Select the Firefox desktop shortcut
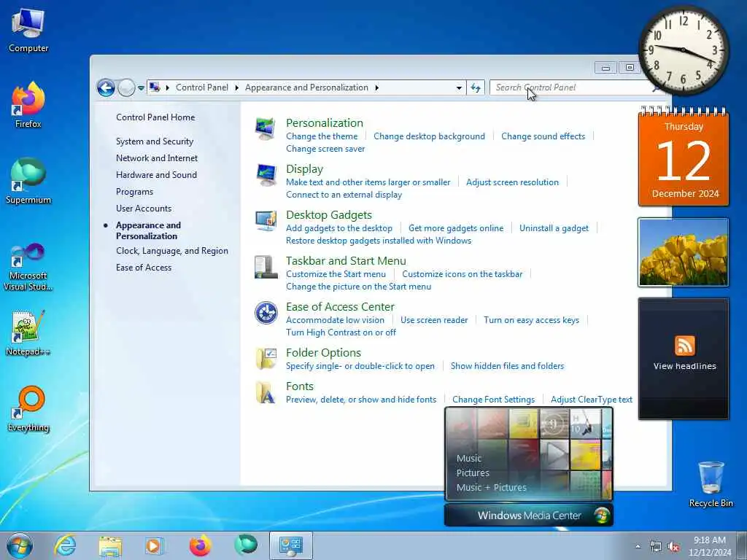 point(28,106)
